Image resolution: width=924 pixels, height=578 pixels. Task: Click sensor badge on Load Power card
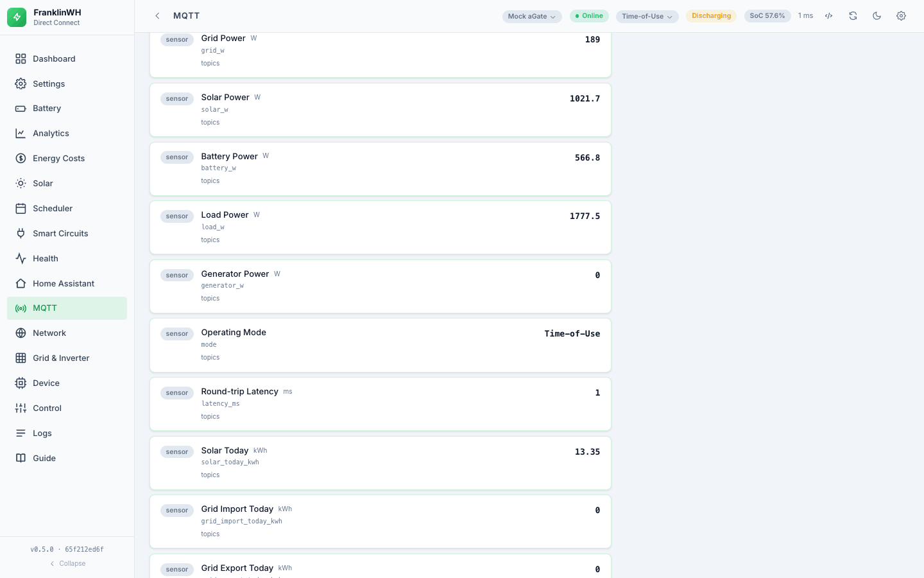(177, 216)
